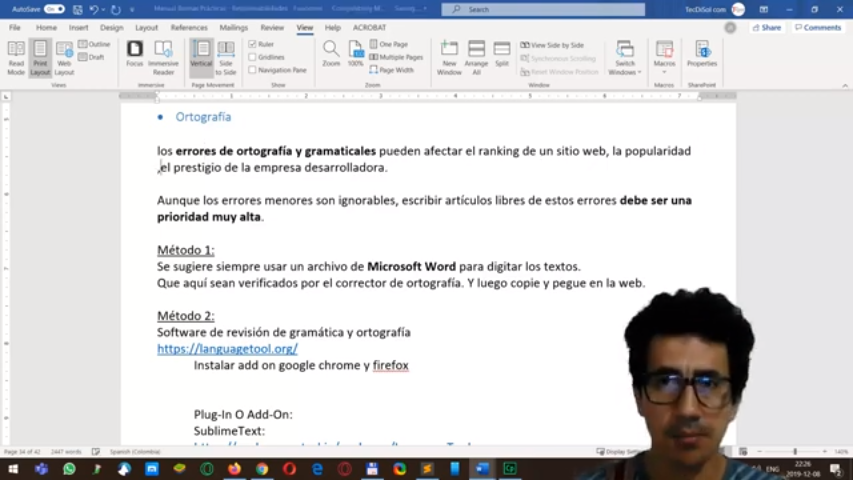Viewport: 853px width, 480px height.
Task: Switch to the Insert tab
Action: click(x=78, y=27)
